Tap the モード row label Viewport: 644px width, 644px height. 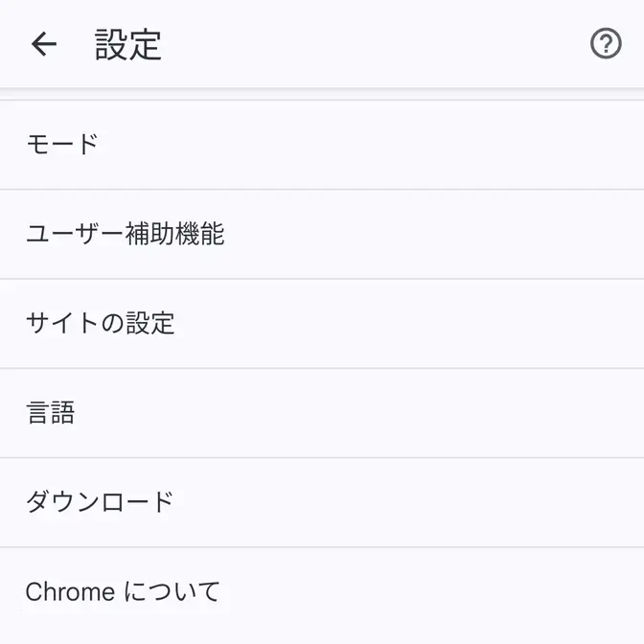tap(62, 145)
